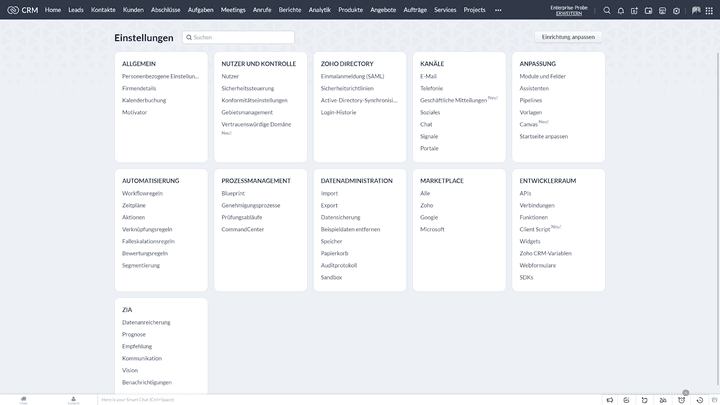
Task: Open the calendar icon in top bar
Action: 648,10
